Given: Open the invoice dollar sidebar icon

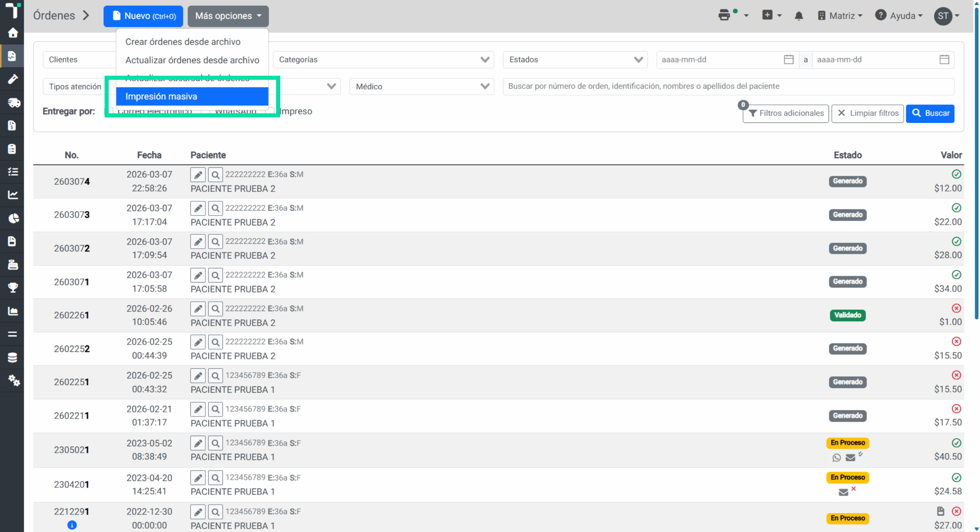Looking at the screenshot, I should tap(12, 125).
